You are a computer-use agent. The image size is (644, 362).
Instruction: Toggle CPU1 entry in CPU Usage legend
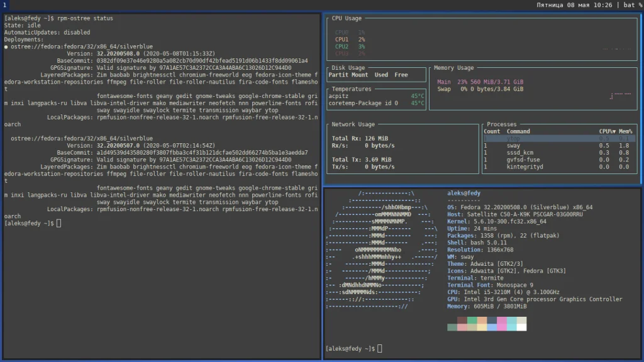click(x=350, y=40)
